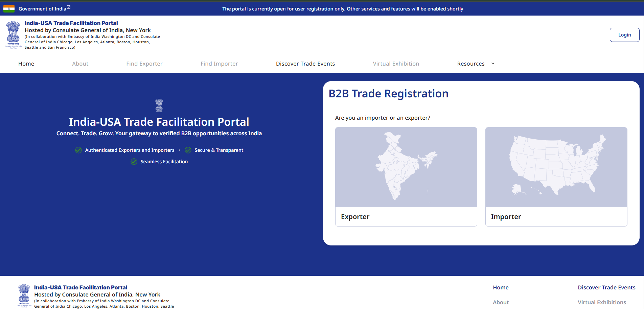Screen dimensions: 644x309
Task: Click the small emblem above the hero title
Action: [159, 105]
